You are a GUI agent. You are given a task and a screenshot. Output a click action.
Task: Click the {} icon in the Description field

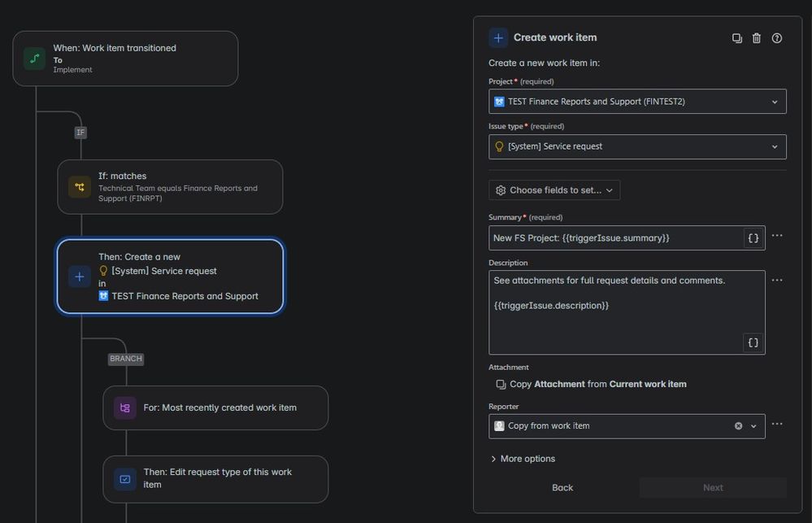[x=753, y=342]
